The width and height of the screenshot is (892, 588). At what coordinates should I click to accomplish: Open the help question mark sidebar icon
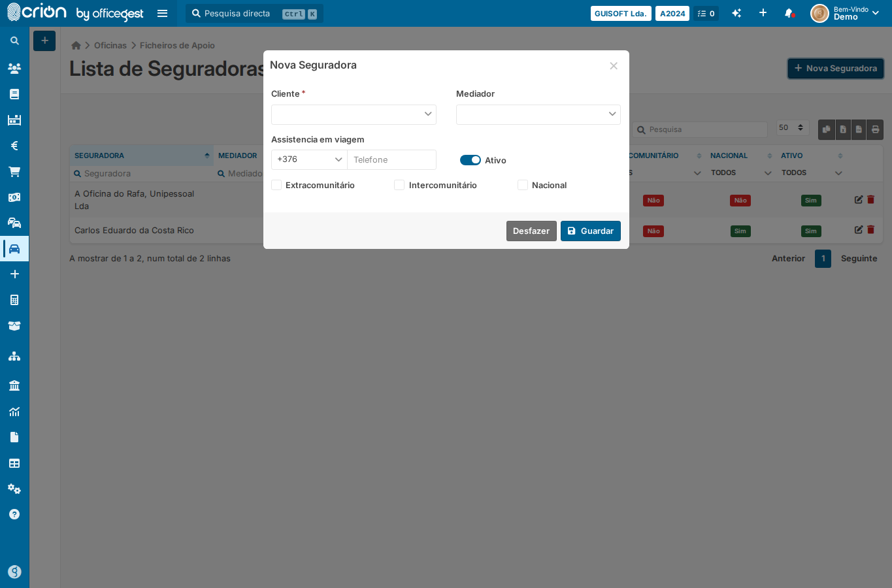point(14,514)
